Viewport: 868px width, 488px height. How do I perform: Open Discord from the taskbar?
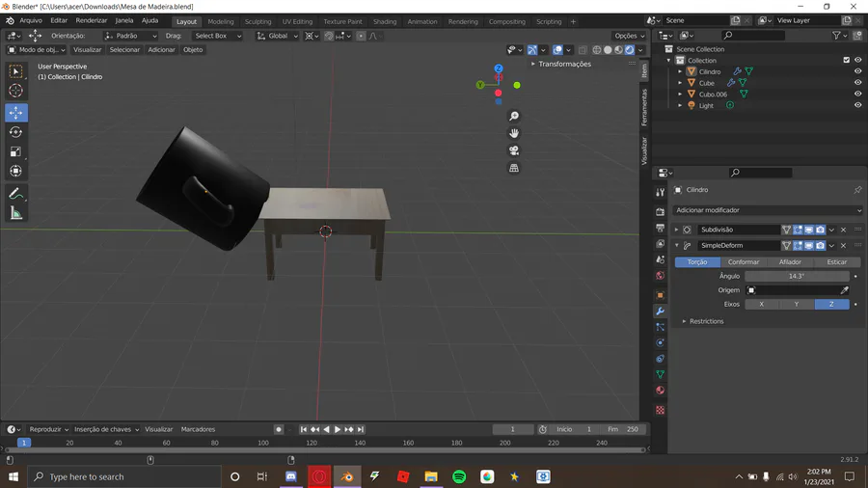[x=291, y=476]
